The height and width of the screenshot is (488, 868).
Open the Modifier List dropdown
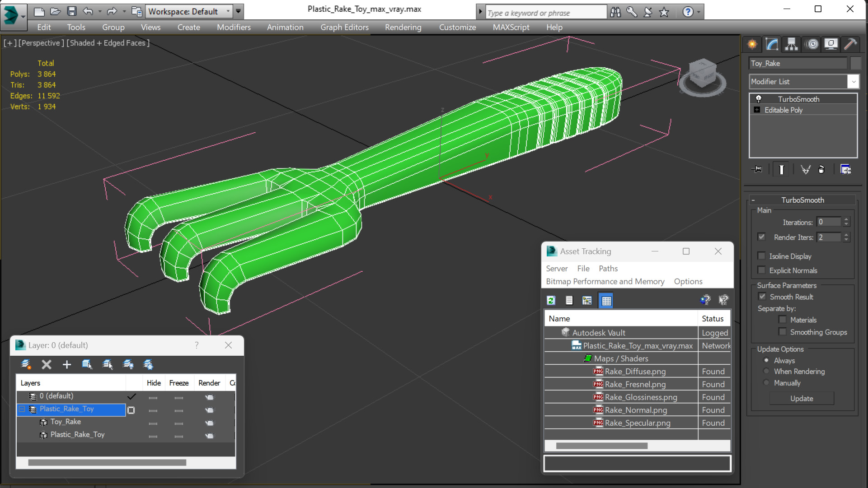click(x=853, y=82)
